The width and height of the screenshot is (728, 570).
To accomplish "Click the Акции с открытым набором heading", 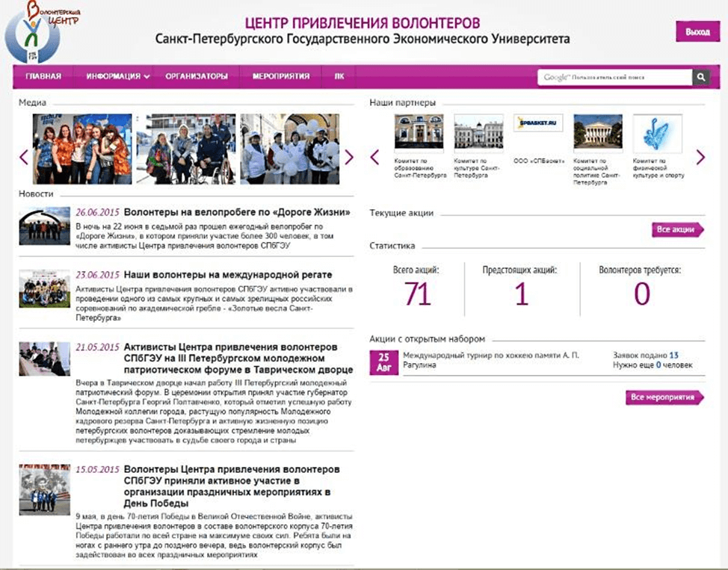I will click(x=427, y=339).
